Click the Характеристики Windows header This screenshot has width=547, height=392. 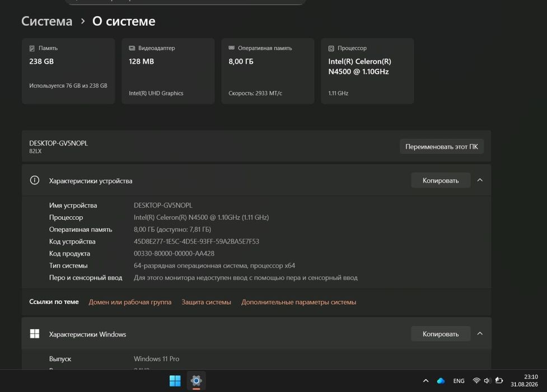point(256,334)
